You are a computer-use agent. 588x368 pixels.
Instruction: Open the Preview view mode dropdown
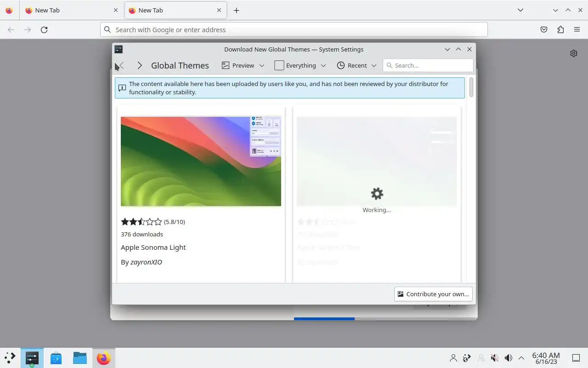(243, 65)
